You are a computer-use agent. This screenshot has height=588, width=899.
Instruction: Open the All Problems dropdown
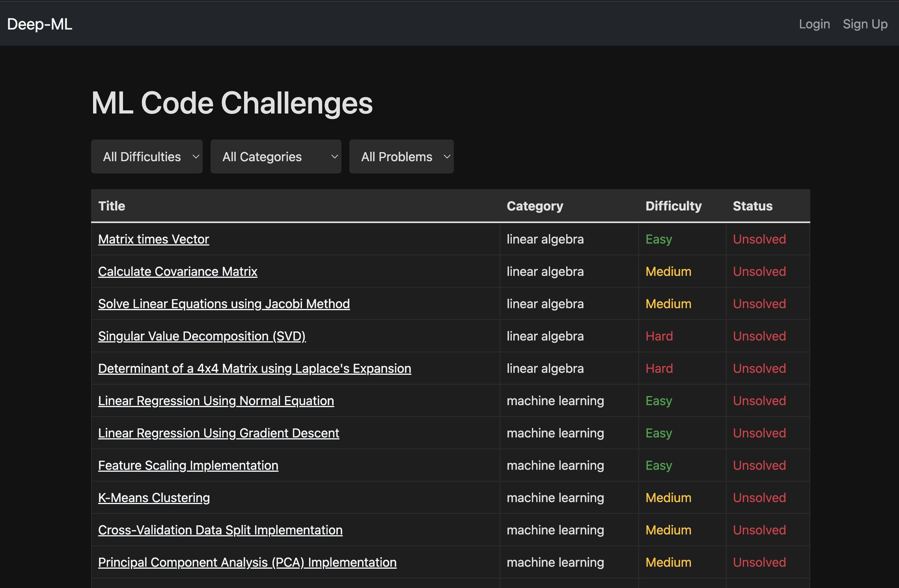tap(401, 157)
